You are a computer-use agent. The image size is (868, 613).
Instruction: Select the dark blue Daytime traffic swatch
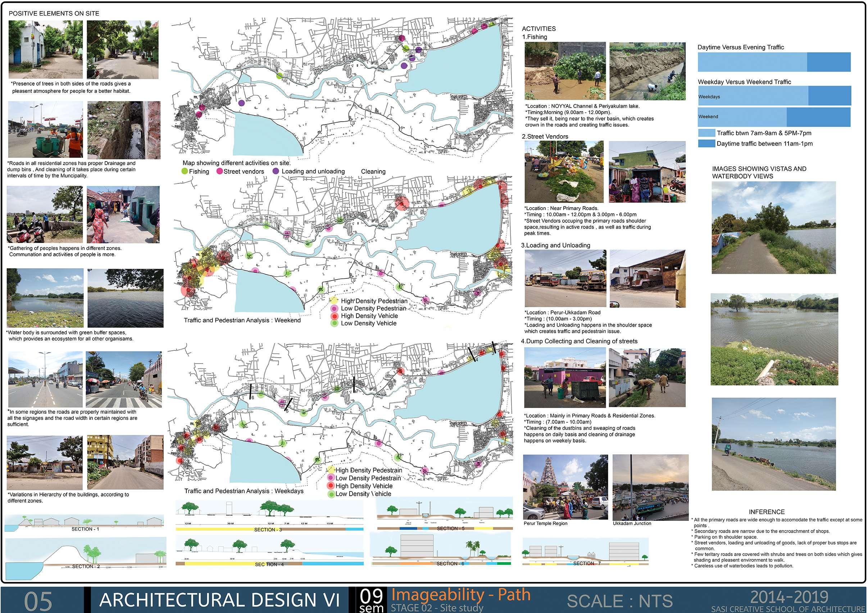click(x=706, y=144)
